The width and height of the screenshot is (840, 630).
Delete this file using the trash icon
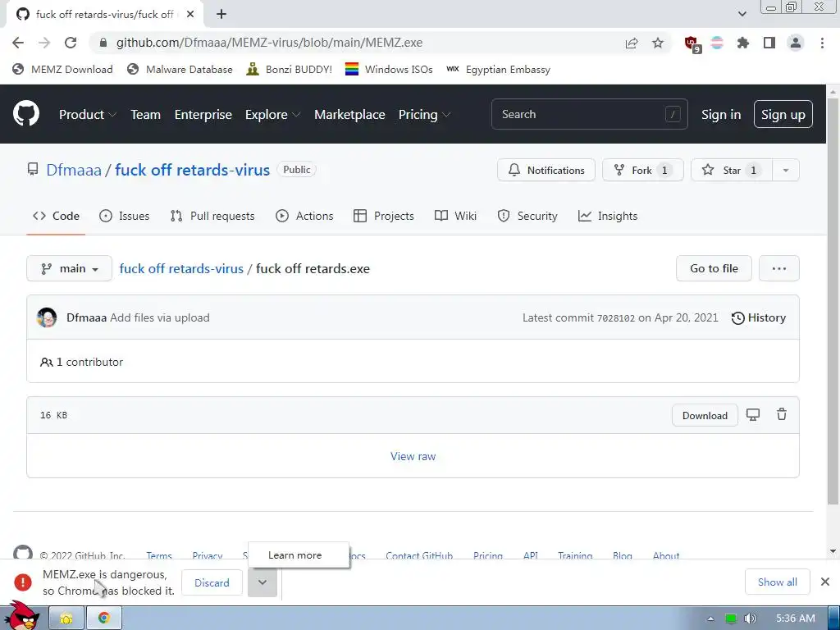(x=782, y=414)
